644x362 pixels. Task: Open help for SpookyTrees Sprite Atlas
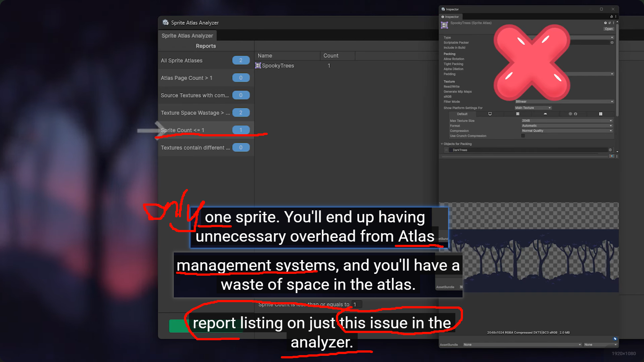[605, 23]
